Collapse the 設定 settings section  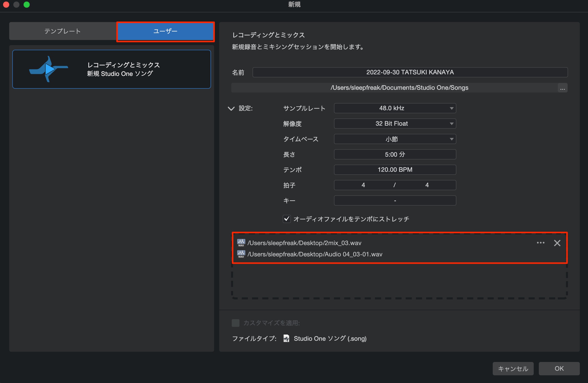(x=231, y=108)
